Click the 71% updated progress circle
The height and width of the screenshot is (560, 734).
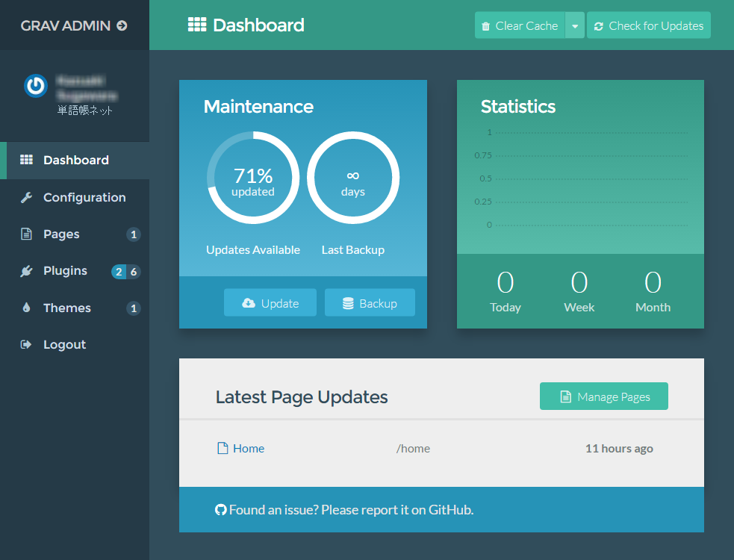click(253, 178)
